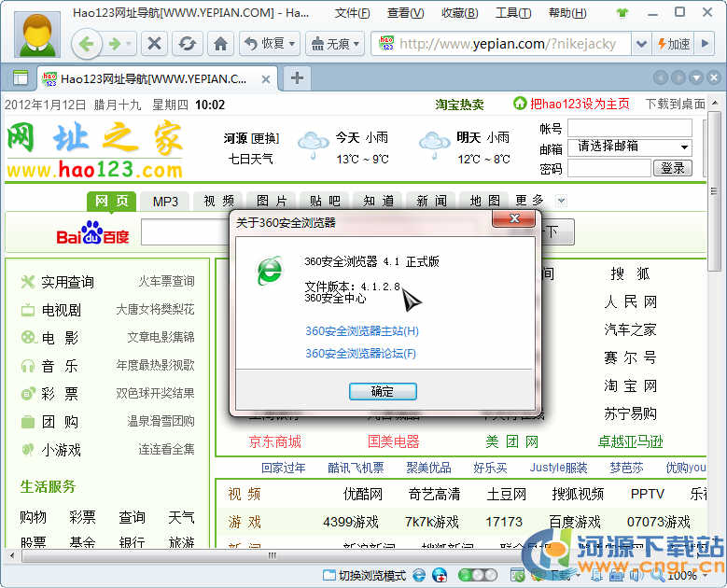
Task: Switch to the Hao123网址导航 tab
Action: (x=153, y=78)
